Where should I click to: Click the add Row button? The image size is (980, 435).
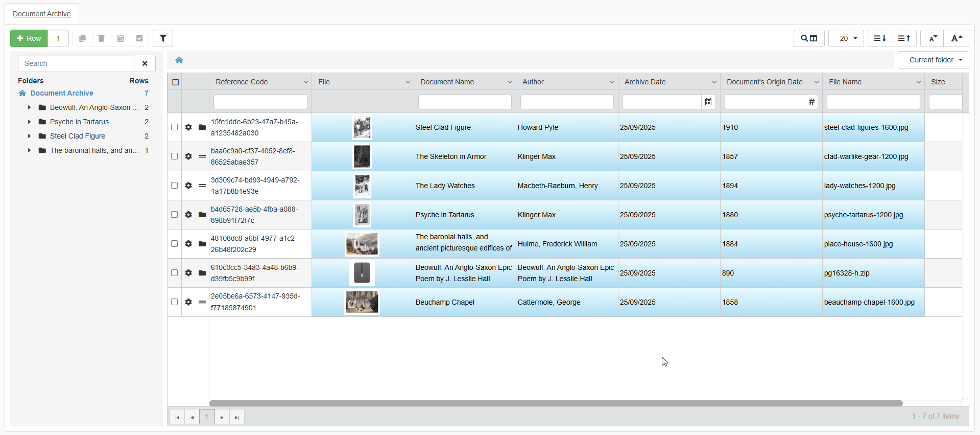(29, 38)
